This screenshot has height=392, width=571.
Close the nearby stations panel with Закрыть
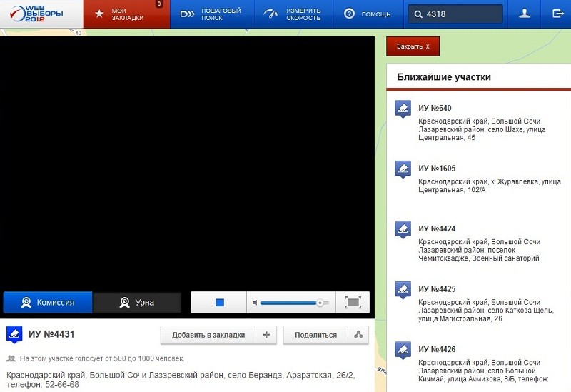(x=413, y=46)
